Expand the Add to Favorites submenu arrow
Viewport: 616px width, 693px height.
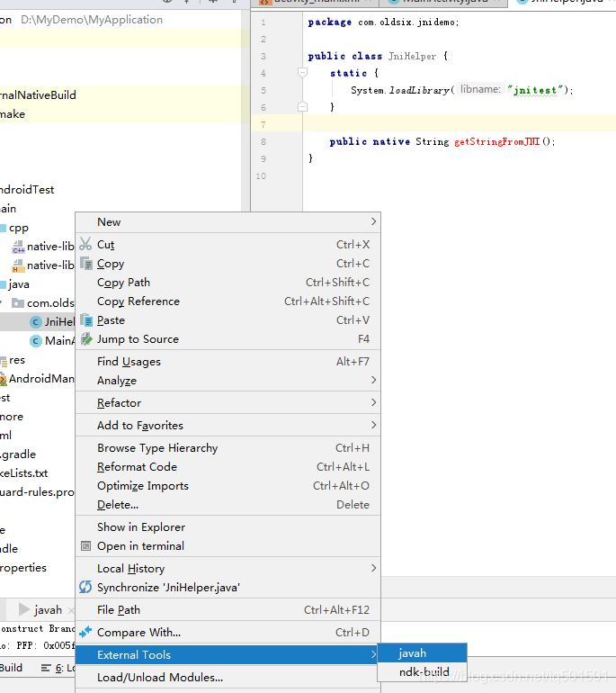pos(373,425)
